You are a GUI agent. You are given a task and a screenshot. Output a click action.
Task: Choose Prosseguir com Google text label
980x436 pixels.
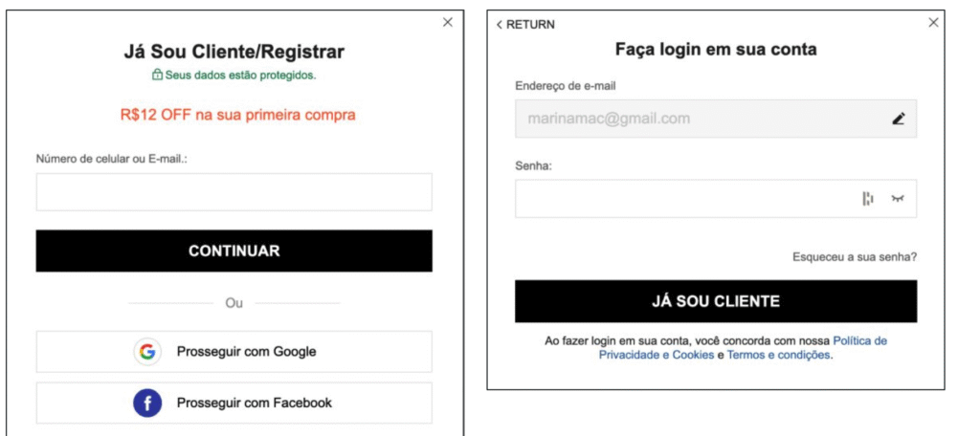pos(246,352)
